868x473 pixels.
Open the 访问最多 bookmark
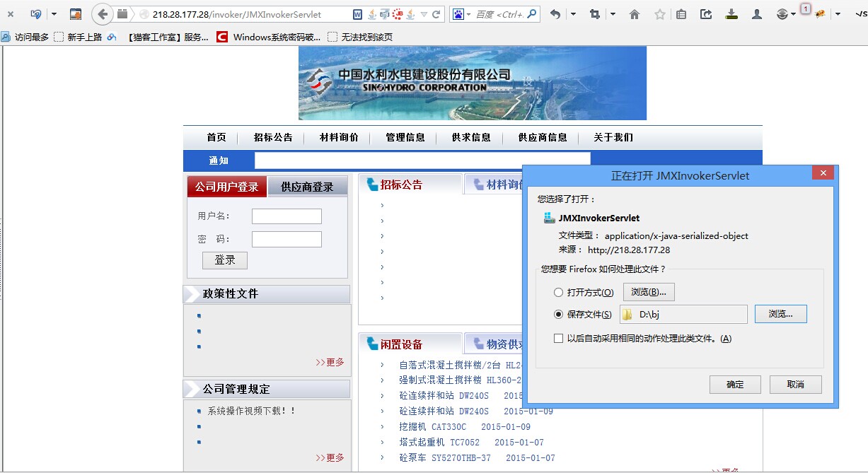coord(25,37)
